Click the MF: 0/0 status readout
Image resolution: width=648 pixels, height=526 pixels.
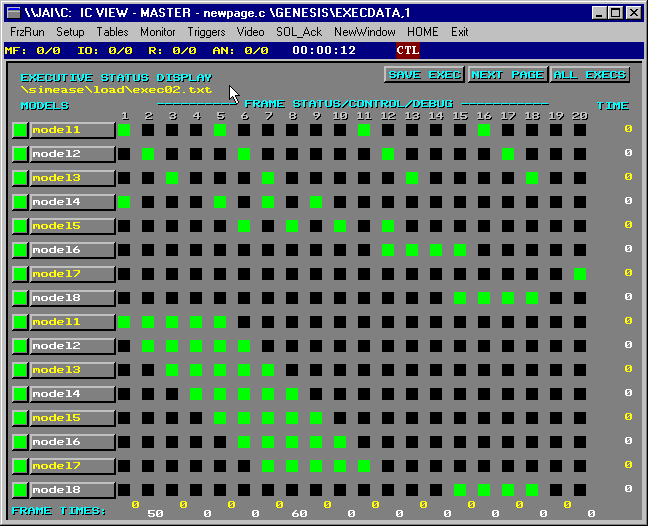click(x=32, y=50)
